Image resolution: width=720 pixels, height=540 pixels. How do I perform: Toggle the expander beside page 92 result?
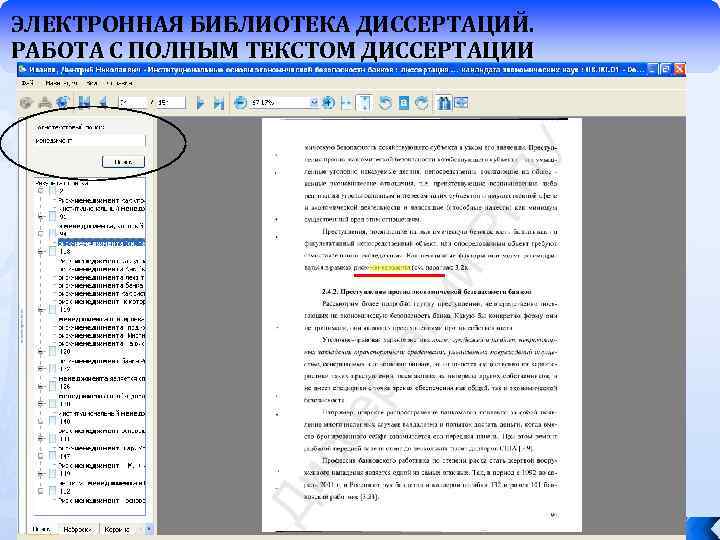pos(40,216)
